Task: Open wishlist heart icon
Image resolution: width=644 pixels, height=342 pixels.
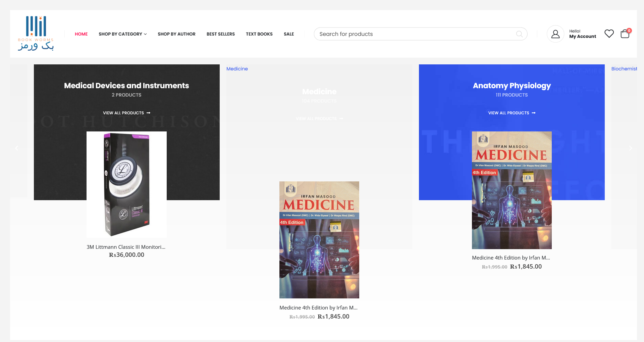Action: pyautogui.click(x=609, y=34)
